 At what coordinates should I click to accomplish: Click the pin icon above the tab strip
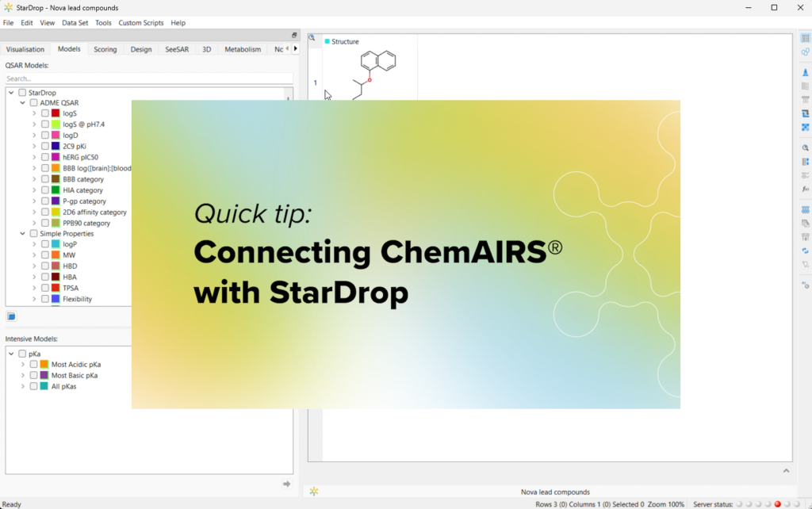tap(293, 35)
